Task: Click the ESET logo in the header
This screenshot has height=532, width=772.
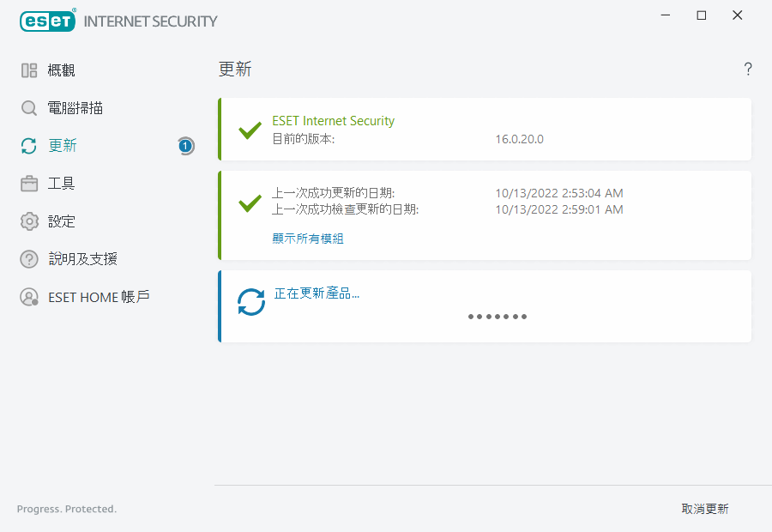Action: click(x=47, y=21)
